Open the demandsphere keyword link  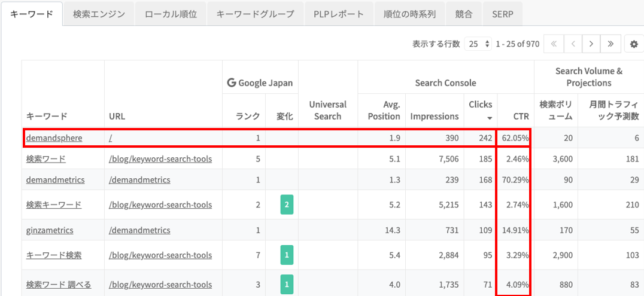54,138
